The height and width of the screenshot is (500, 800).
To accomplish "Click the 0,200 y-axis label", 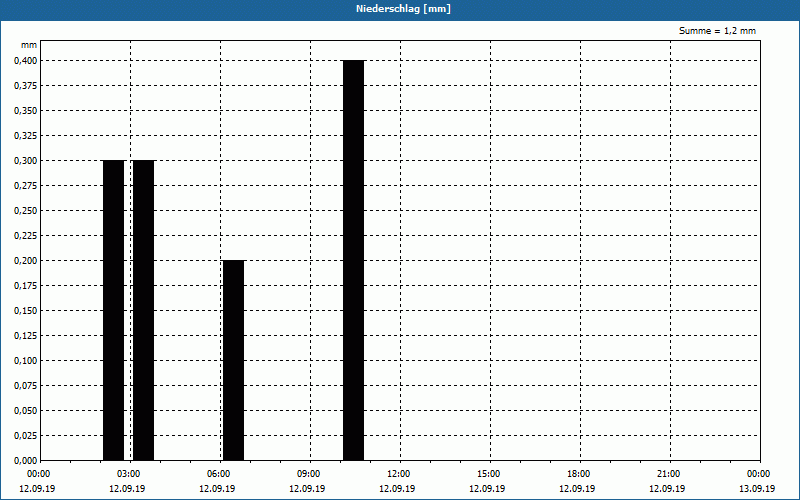I will 26,261.
